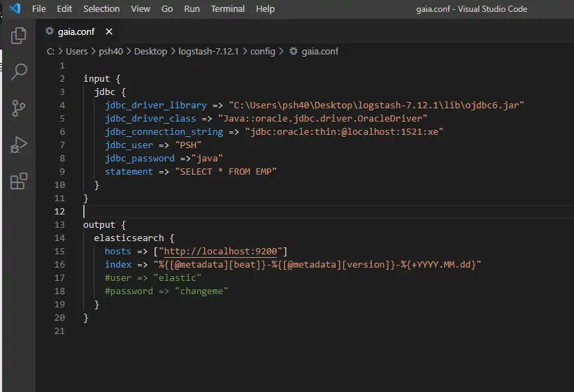Open the Search view in activity bar
This screenshot has height=392, width=574.
[x=19, y=72]
